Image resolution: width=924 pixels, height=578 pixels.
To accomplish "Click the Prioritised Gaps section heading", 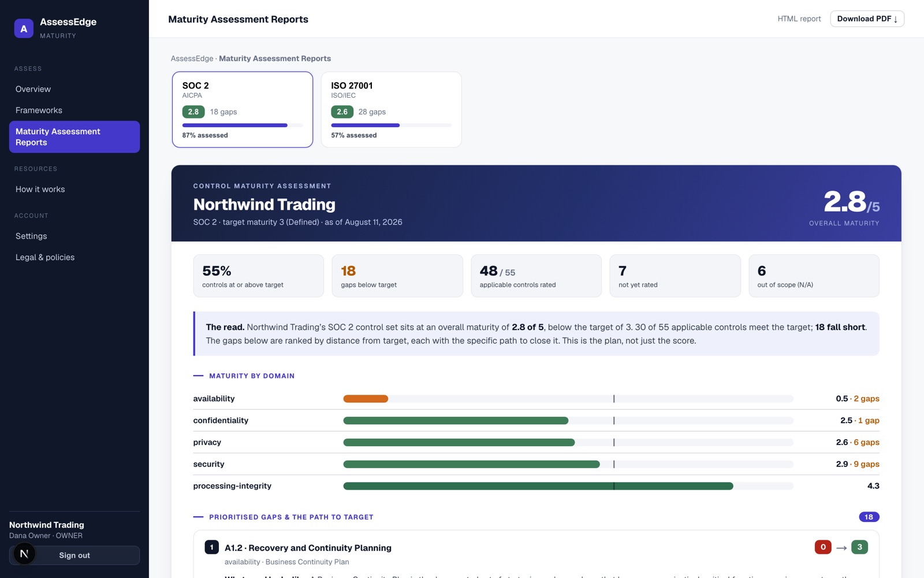I will point(291,517).
